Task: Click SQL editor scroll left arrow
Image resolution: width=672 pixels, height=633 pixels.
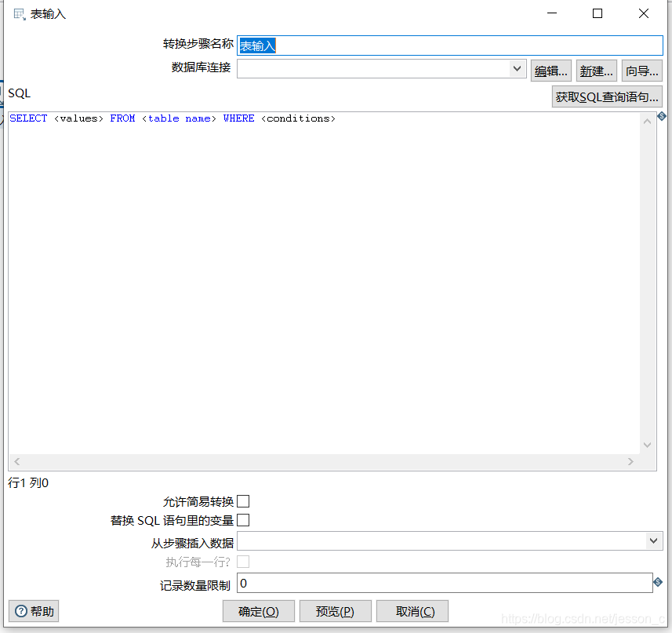Action: click(x=16, y=461)
